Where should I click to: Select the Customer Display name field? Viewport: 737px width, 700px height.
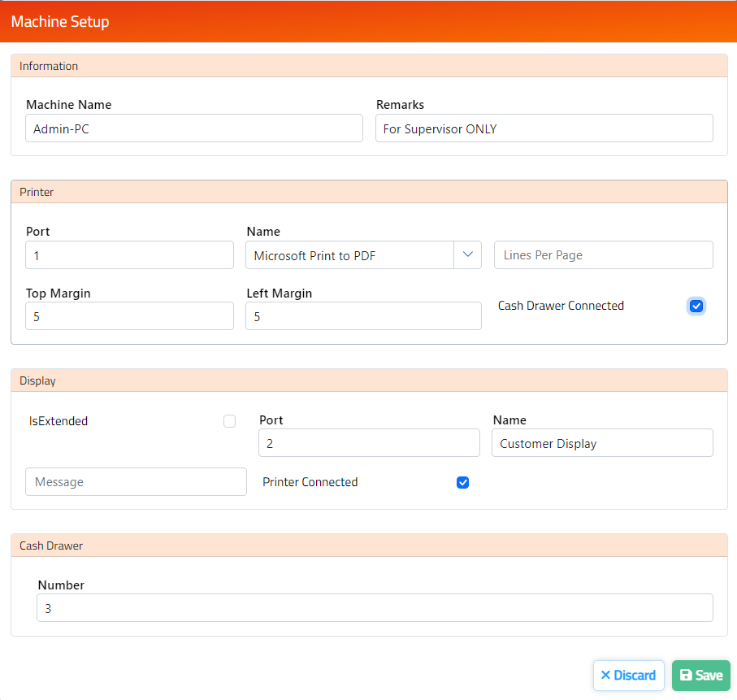point(602,442)
